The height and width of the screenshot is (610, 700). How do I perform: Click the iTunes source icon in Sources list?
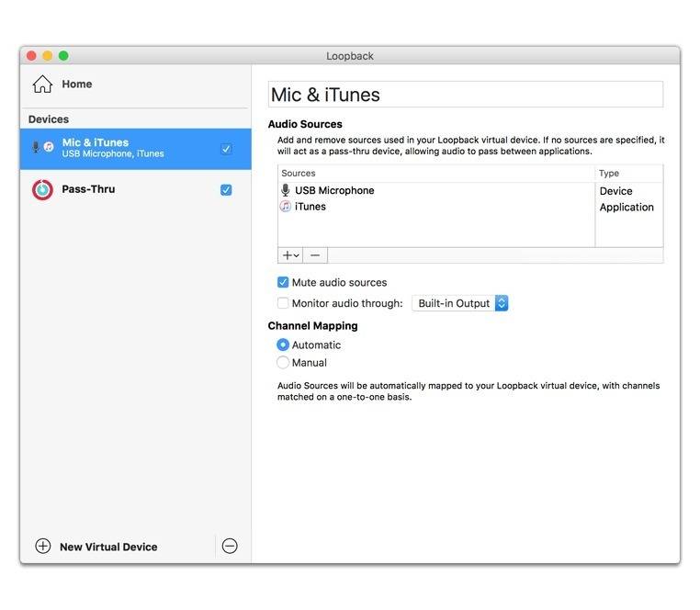(286, 207)
